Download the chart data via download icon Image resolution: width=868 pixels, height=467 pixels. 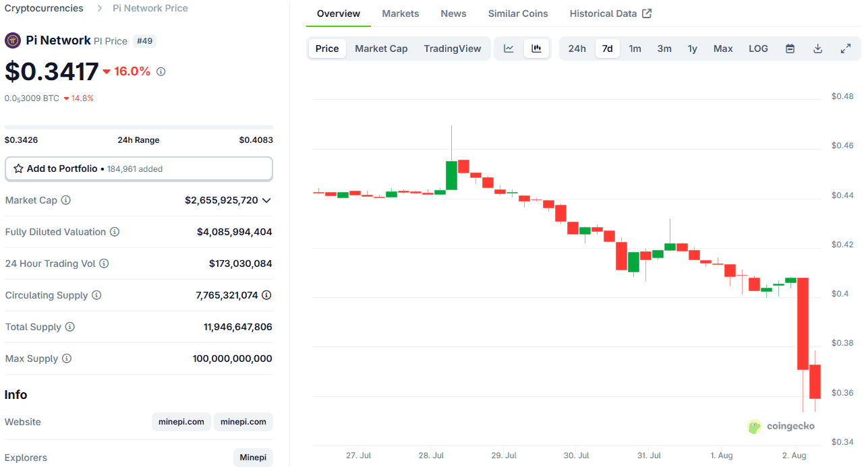[817, 48]
